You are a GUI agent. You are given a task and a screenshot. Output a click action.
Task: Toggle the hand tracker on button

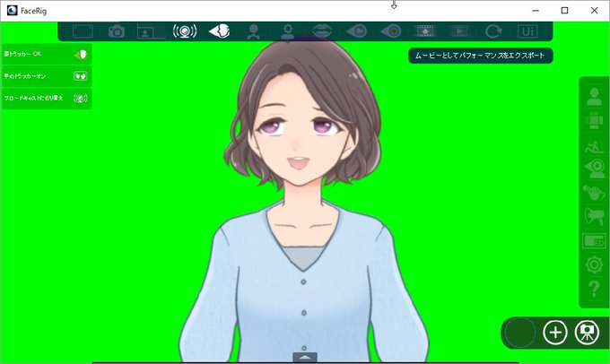pos(47,76)
